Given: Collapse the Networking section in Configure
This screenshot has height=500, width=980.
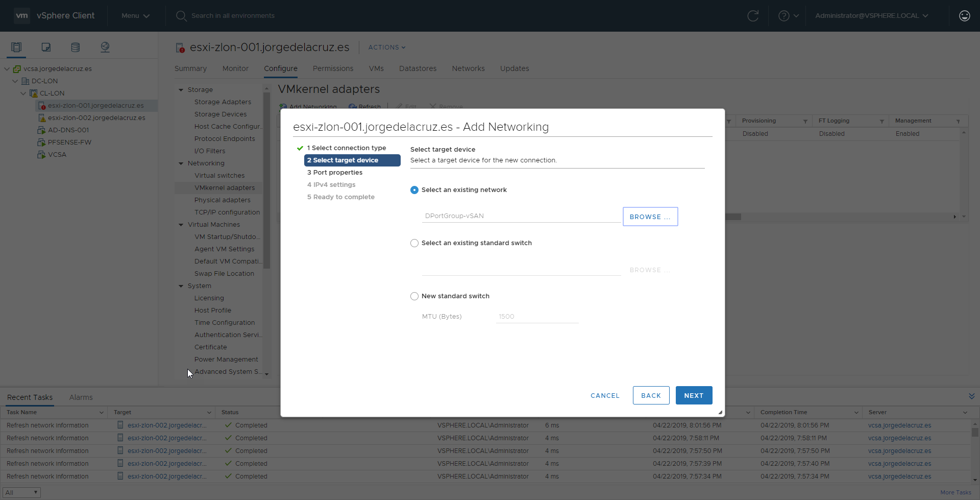Looking at the screenshot, I should [181, 163].
